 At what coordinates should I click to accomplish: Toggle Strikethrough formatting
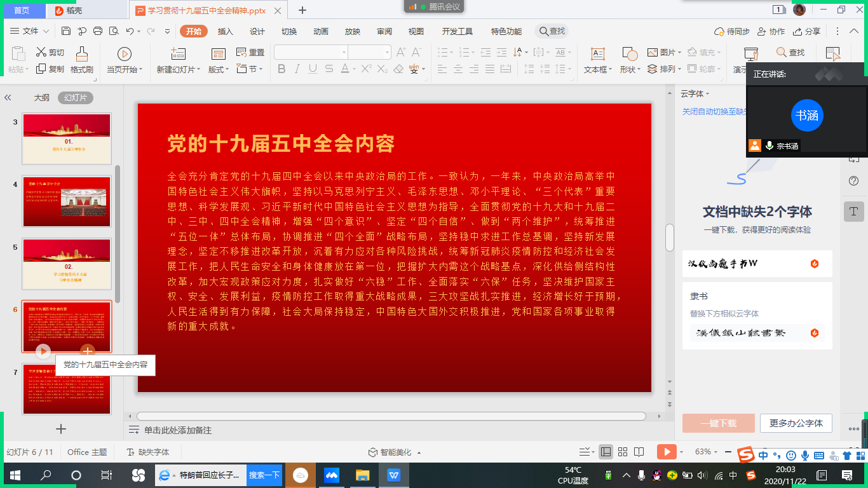pos(330,69)
